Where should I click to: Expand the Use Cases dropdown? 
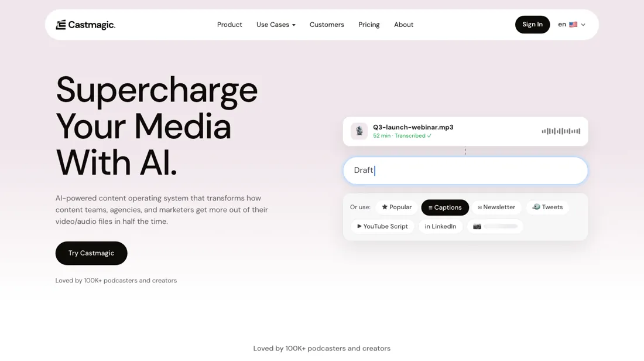coord(276,25)
